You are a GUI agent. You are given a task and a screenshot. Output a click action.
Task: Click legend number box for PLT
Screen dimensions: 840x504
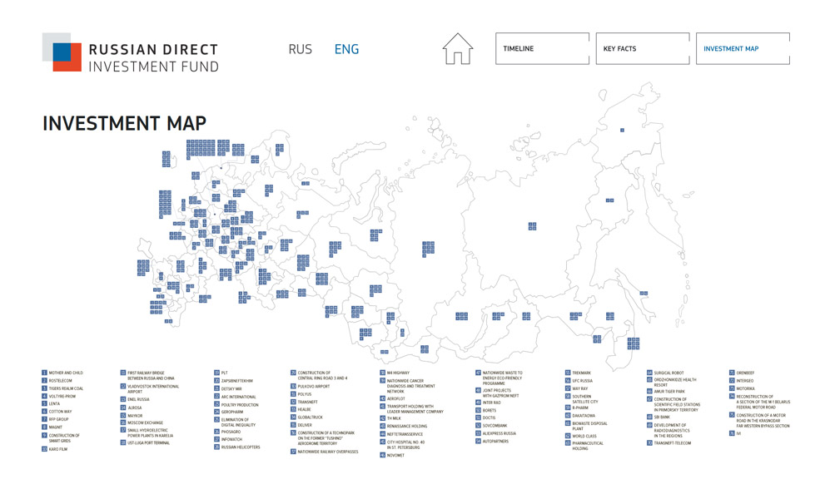(217, 373)
